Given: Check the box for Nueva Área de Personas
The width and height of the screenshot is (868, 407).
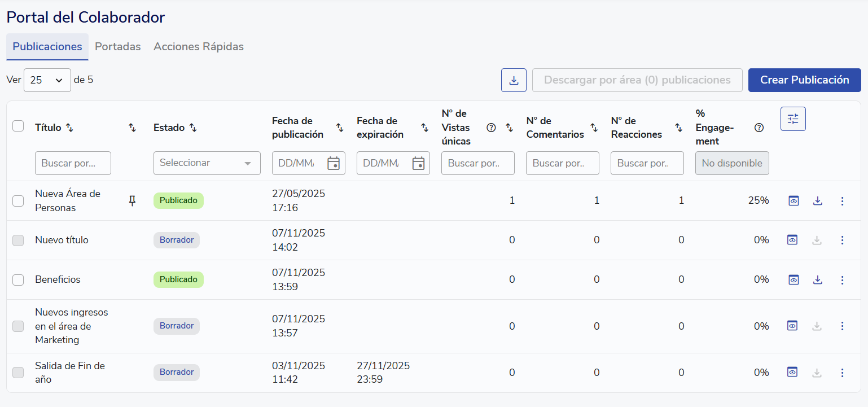Looking at the screenshot, I should (x=18, y=201).
